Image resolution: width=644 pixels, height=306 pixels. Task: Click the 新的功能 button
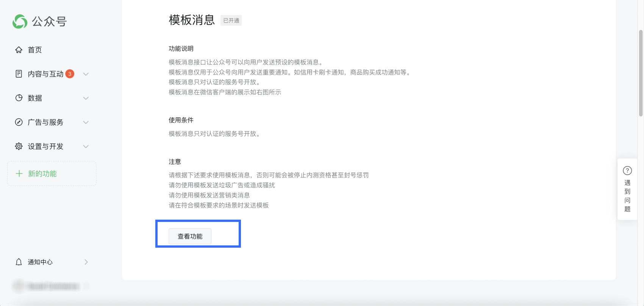52,173
